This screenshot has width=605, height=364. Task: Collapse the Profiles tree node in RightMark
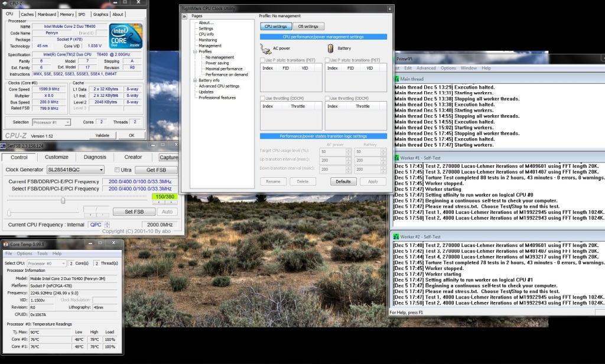pyautogui.click(x=195, y=52)
